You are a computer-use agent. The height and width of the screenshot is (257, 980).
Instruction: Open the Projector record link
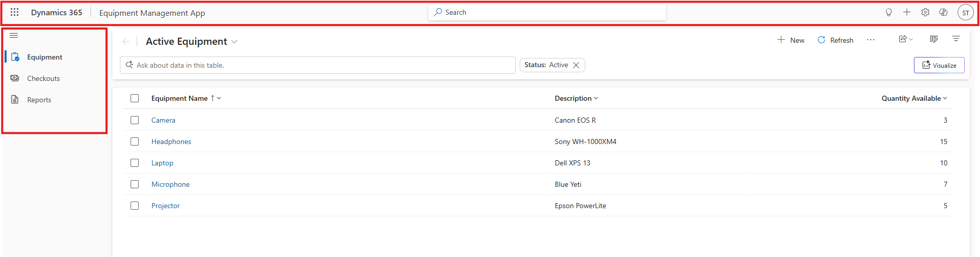[x=166, y=206]
